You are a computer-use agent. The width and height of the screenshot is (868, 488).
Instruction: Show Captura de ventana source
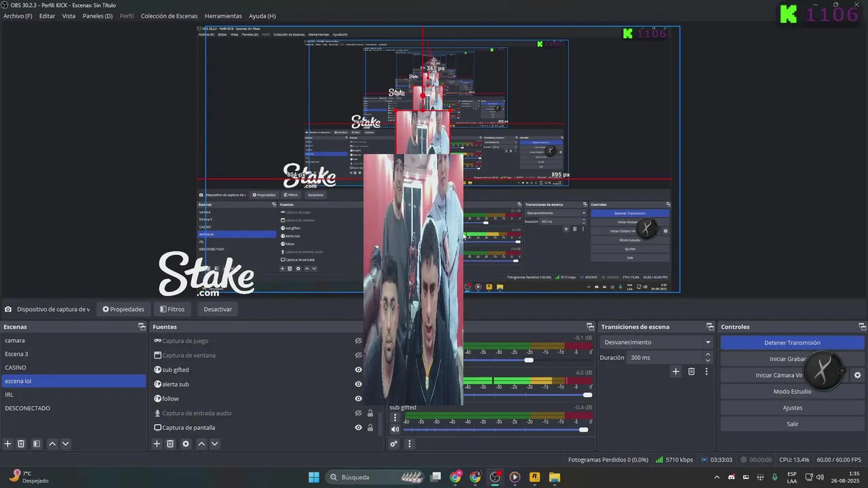click(x=359, y=355)
